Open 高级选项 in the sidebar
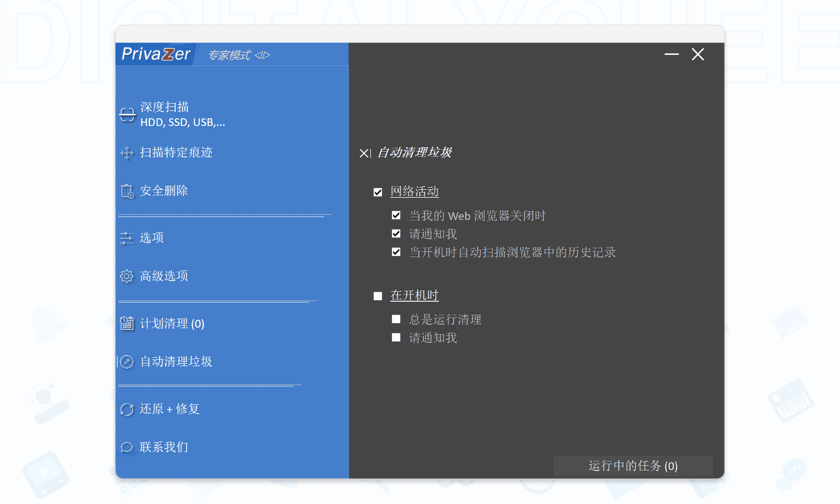840x504 pixels. (164, 276)
